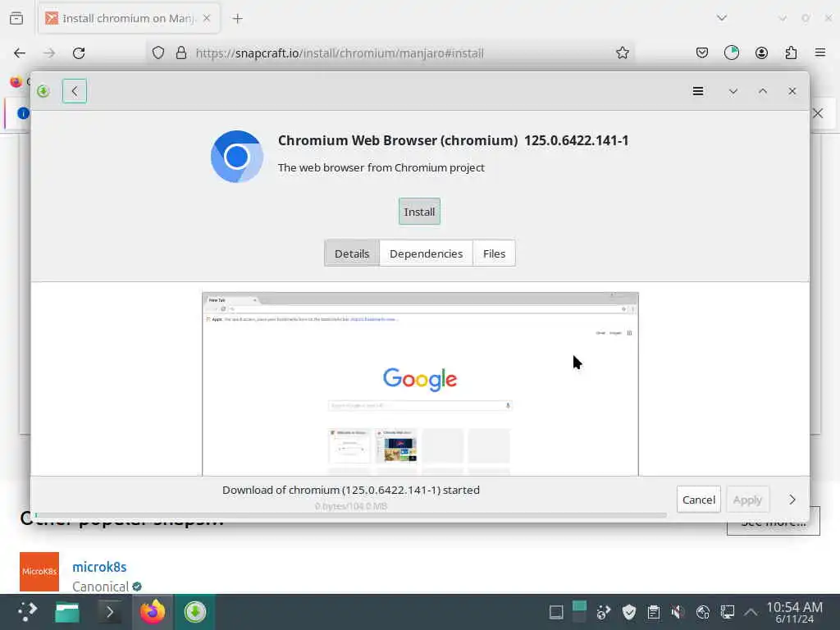The width and height of the screenshot is (840, 630).
Task: Open the microk8s snap link
Action: pyautogui.click(x=99, y=567)
